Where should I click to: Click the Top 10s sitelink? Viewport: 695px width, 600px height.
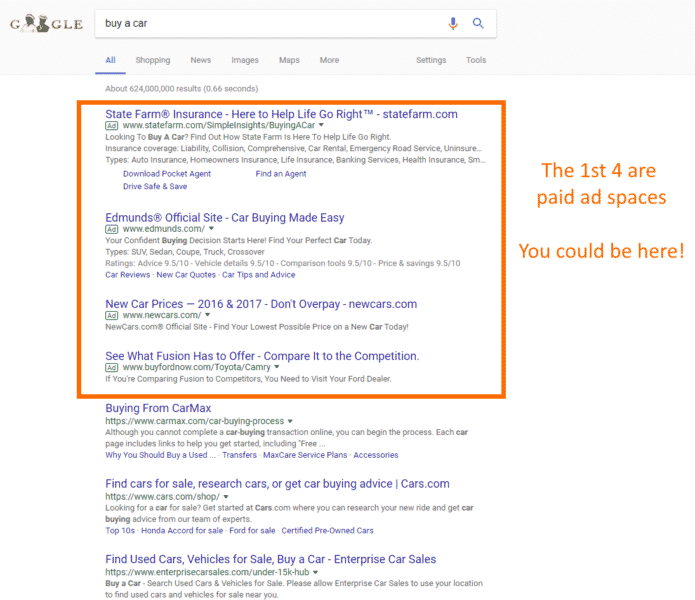click(120, 530)
